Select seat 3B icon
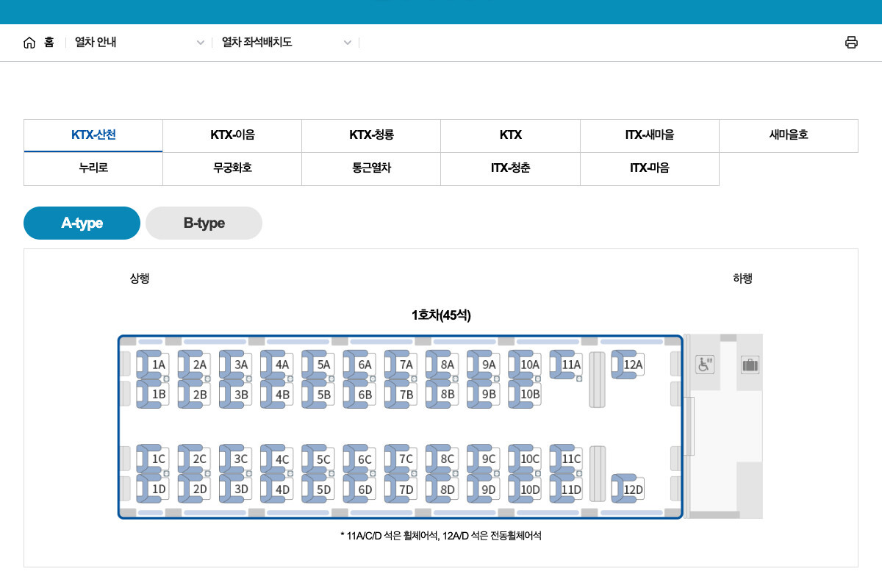The image size is (882, 588). click(x=235, y=393)
